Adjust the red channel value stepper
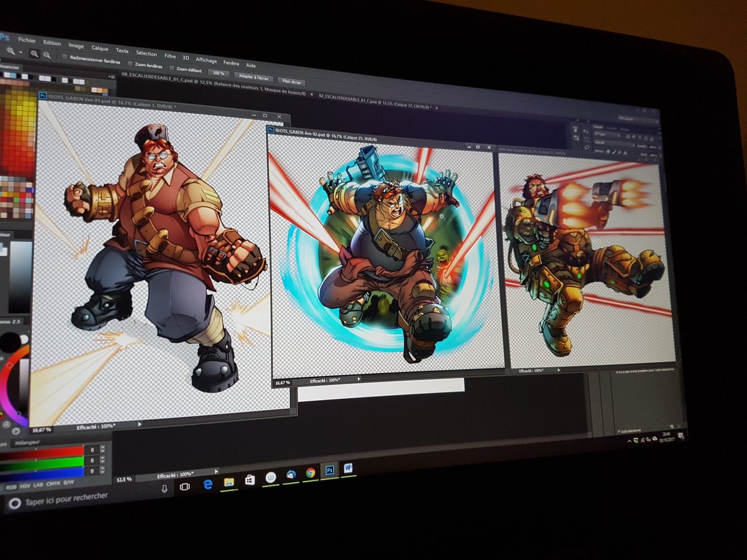Viewport: 747px width, 560px height. tap(103, 449)
